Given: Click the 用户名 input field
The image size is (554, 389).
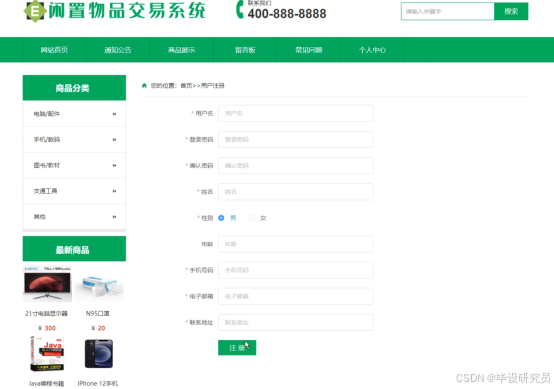Looking at the screenshot, I should pos(295,113).
